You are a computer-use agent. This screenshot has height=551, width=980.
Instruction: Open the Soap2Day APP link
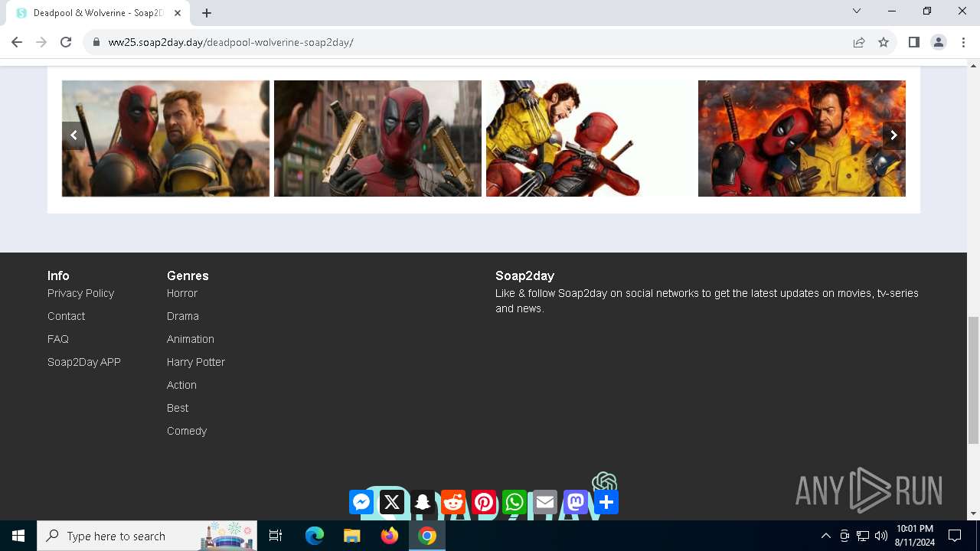[84, 362]
